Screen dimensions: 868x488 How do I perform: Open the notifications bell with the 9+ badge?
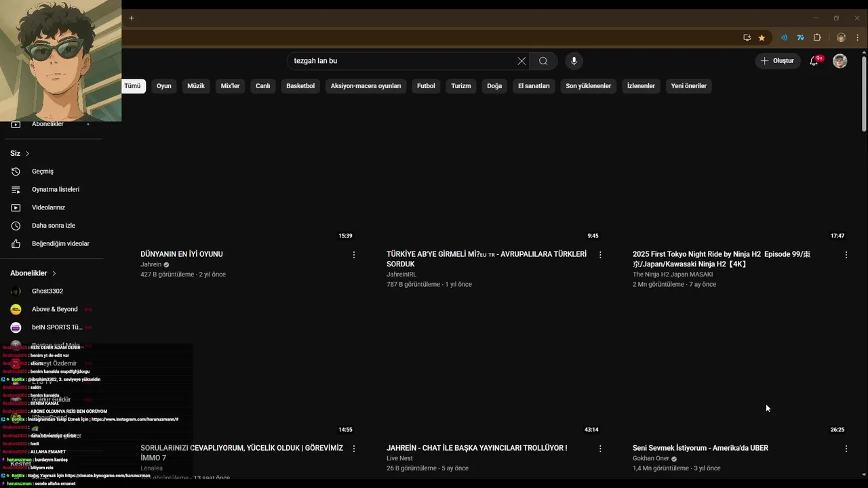pos(814,61)
